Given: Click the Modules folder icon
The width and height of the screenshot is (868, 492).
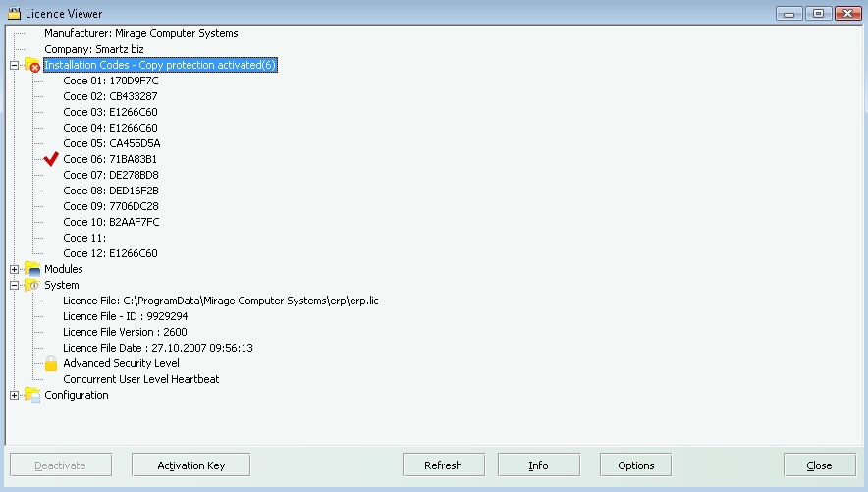Looking at the screenshot, I should (x=32, y=269).
